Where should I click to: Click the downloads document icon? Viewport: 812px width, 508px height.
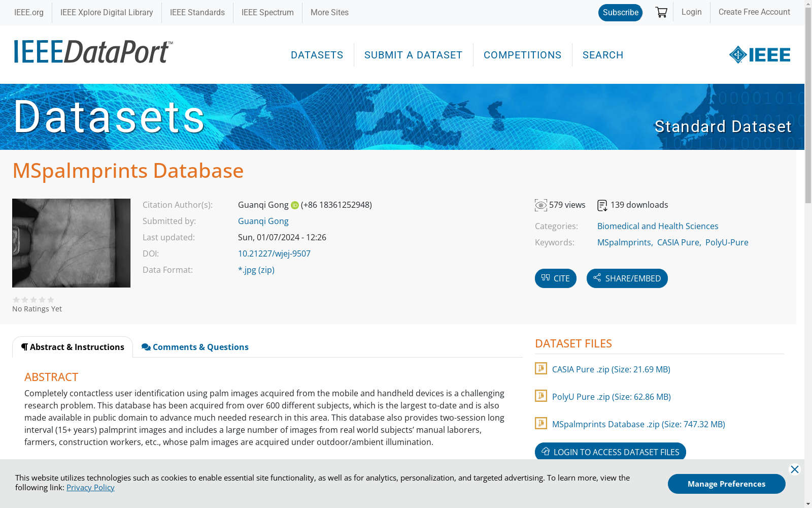(602, 205)
